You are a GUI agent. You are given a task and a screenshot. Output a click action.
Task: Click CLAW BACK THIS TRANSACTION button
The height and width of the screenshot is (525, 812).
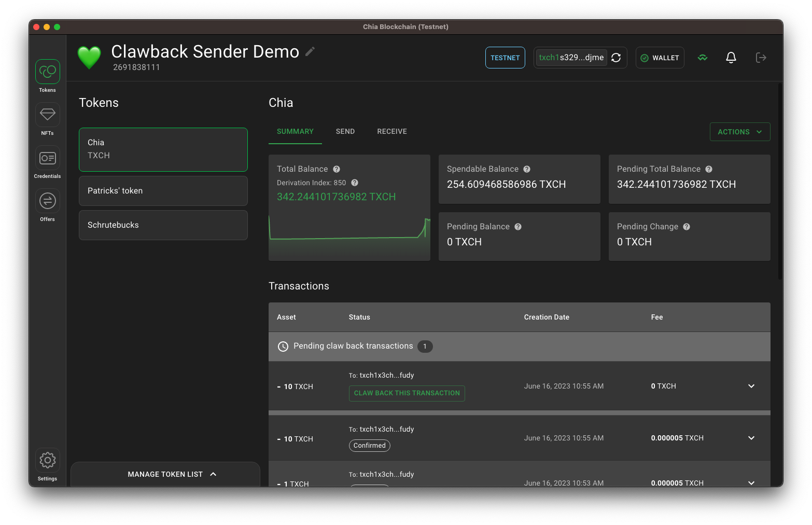coord(407,393)
